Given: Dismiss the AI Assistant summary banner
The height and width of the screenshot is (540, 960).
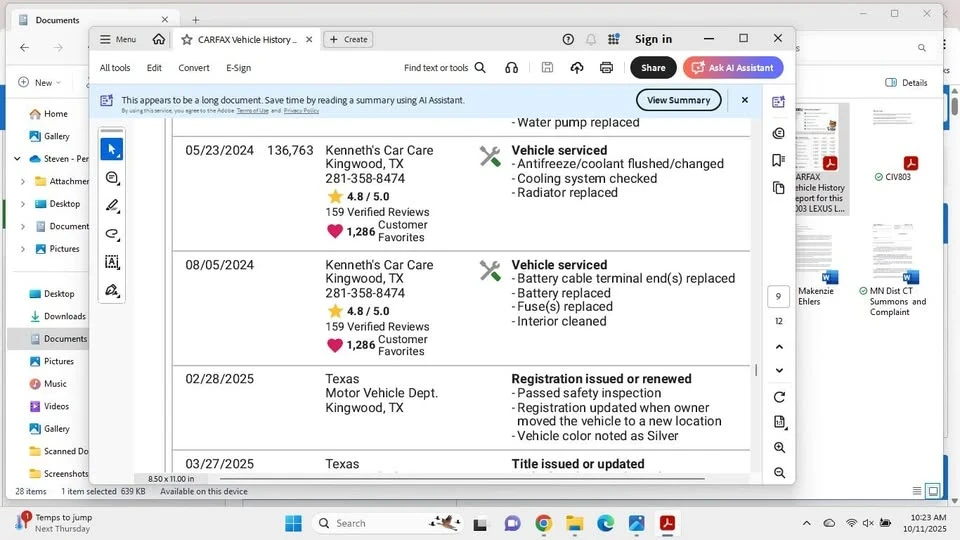Looking at the screenshot, I should click(x=744, y=100).
